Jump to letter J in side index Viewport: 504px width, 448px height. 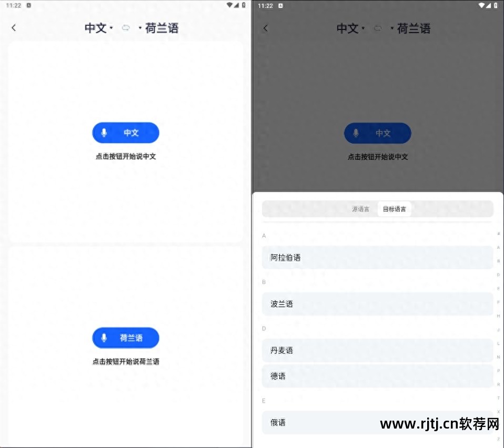(x=499, y=330)
